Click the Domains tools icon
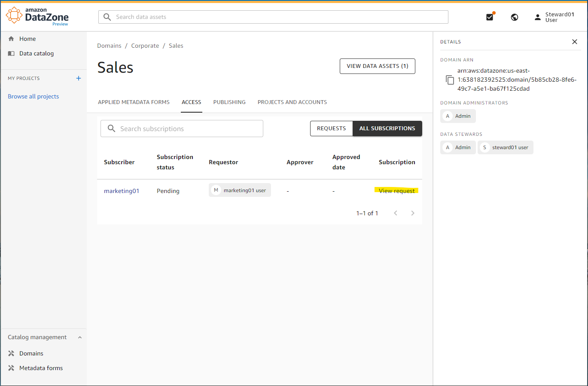 (x=11, y=353)
